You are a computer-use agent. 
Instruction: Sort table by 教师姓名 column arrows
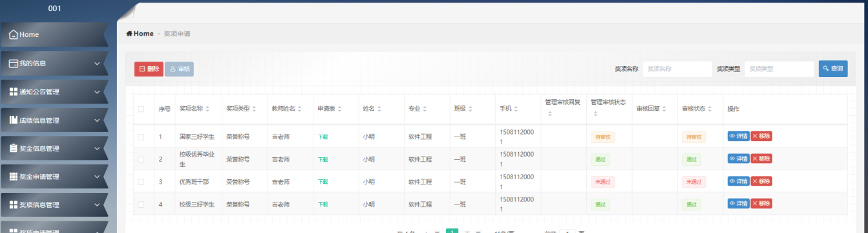(300, 109)
